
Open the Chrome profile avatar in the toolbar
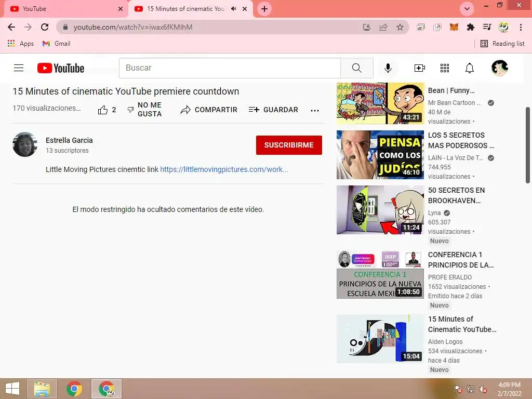(x=503, y=27)
